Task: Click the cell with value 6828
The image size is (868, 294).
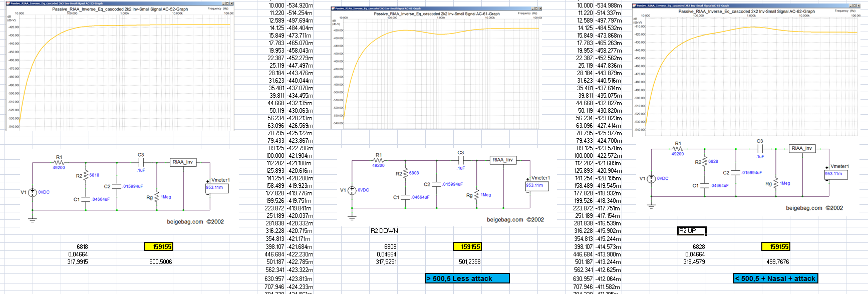Action: [x=699, y=247]
